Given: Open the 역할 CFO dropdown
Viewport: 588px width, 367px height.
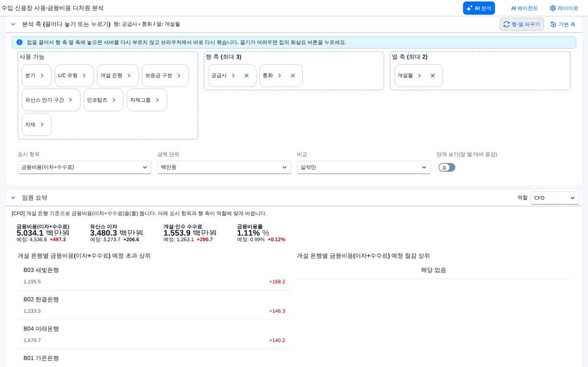Looking at the screenshot, I should (555, 198).
